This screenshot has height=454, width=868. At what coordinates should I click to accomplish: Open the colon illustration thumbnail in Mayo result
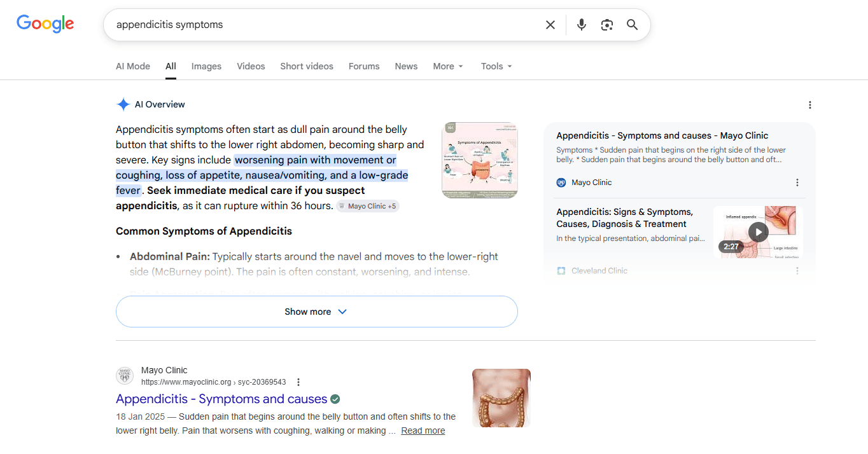point(501,398)
